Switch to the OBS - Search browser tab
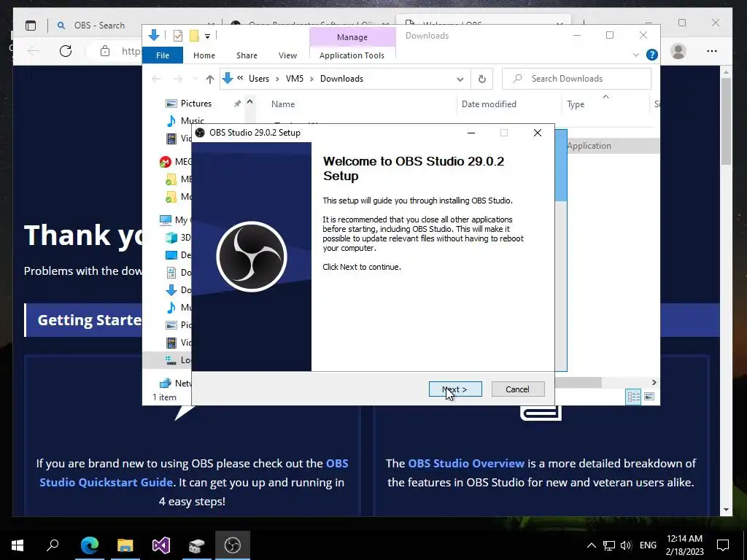The image size is (747, 560). (99, 26)
